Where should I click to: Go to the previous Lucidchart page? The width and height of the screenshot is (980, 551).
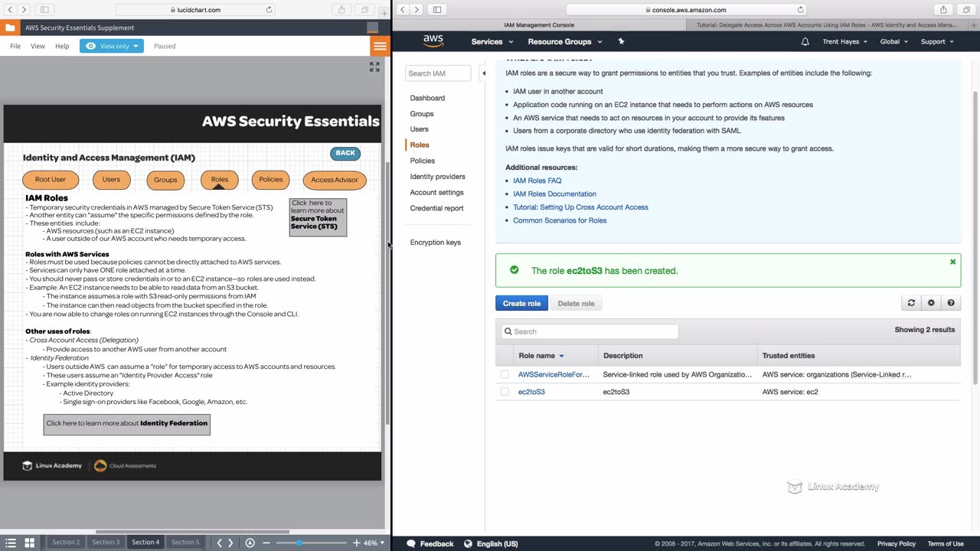pyautogui.click(x=219, y=543)
